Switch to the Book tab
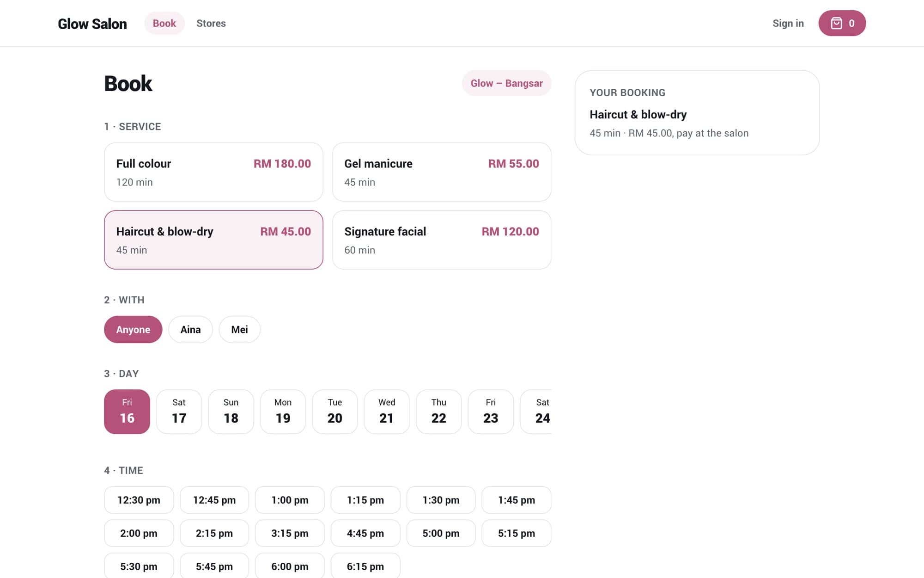Screen dimensions: 924x578 pos(164,23)
